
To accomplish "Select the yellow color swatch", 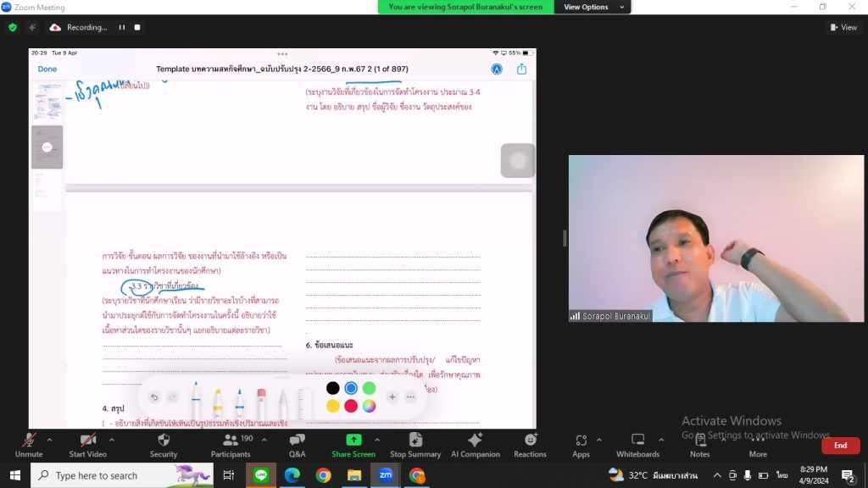I will click(x=332, y=406).
